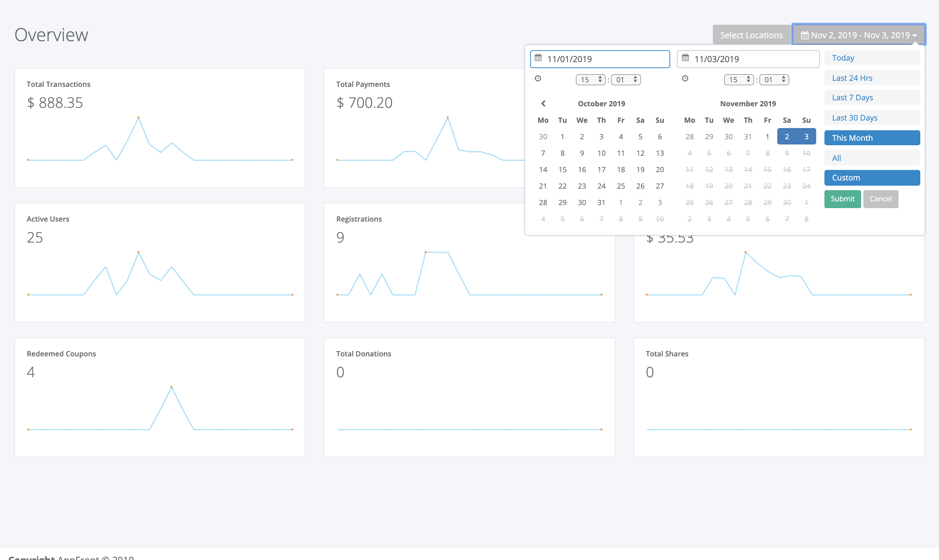
Task: Pick October 1 in the calendar
Action: pos(562,137)
